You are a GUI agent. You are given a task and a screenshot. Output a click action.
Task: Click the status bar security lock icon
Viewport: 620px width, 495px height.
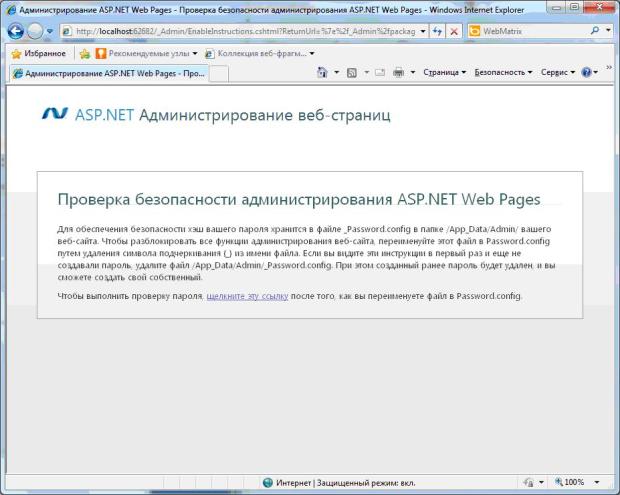point(529,482)
